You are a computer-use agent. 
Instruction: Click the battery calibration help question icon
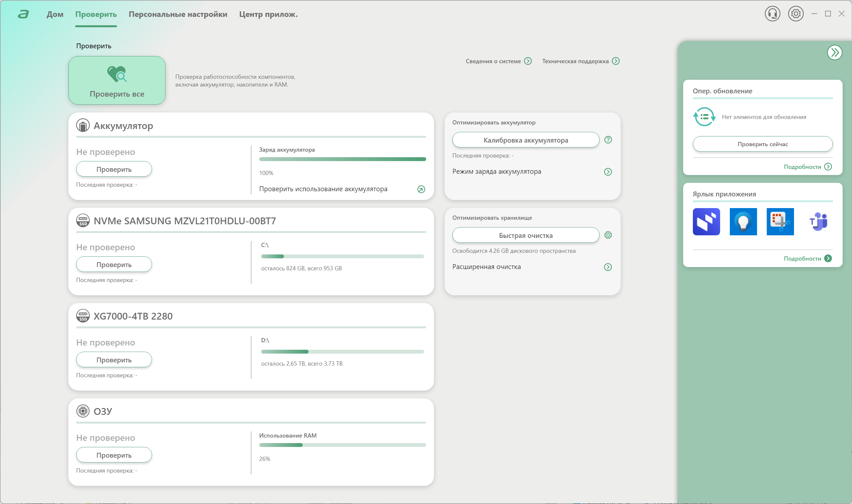(608, 140)
